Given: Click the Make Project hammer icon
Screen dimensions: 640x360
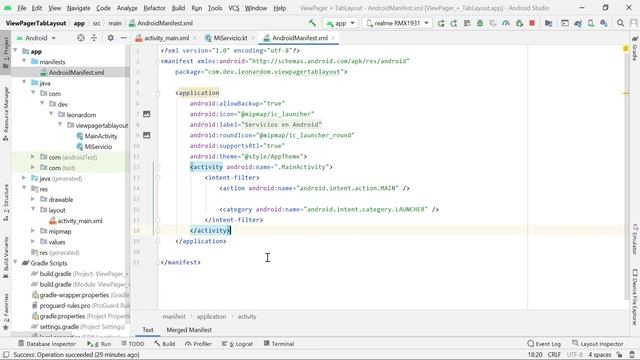Looking at the screenshot, I should 312,23.
